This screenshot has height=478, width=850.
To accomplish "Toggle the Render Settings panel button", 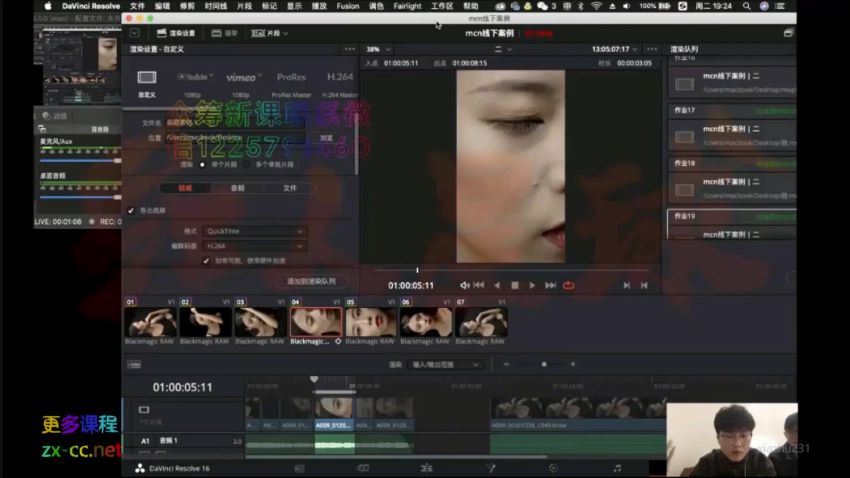I will tap(176, 34).
